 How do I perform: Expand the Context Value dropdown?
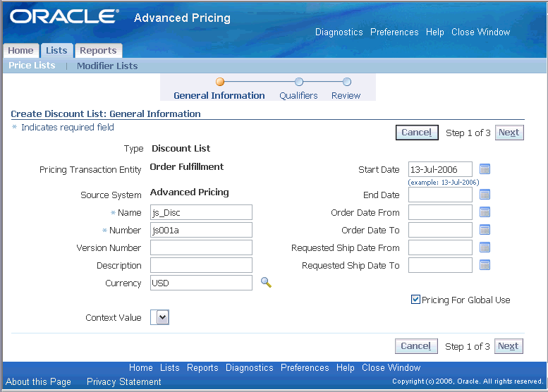click(x=160, y=317)
